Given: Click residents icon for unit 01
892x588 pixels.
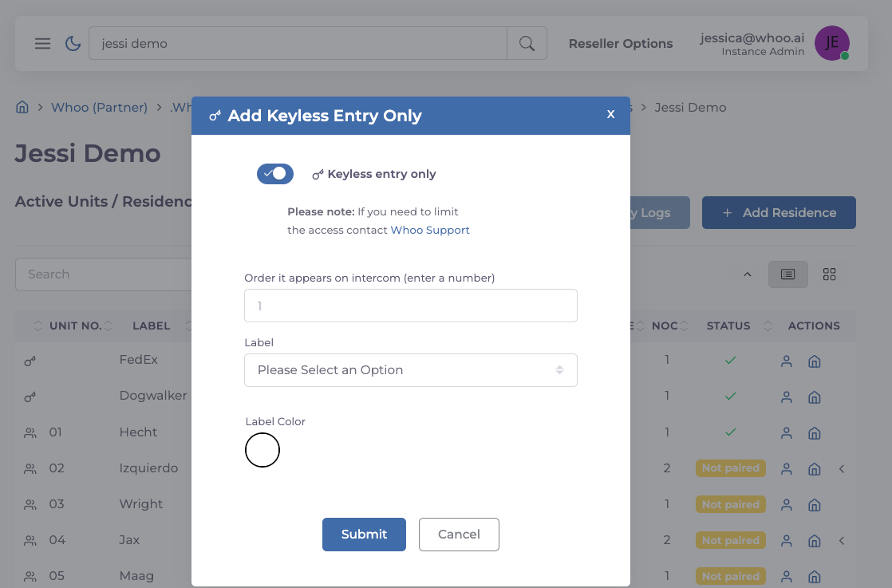Looking at the screenshot, I should (x=30, y=433).
